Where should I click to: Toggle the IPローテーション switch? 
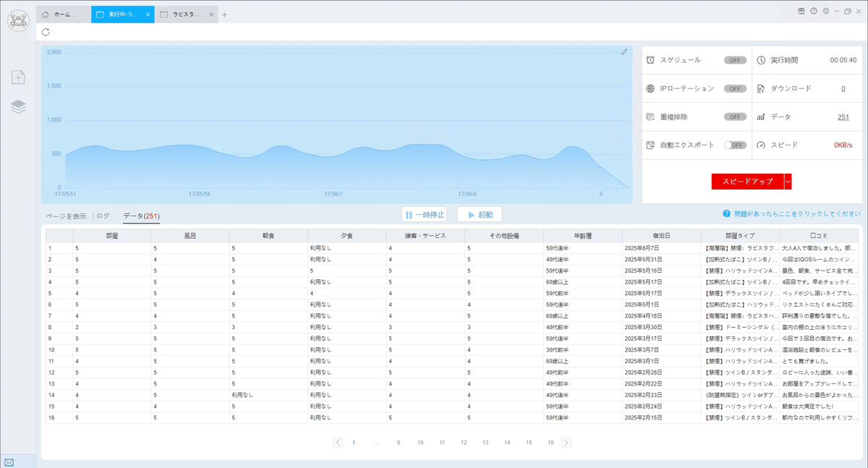[x=735, y=88]
